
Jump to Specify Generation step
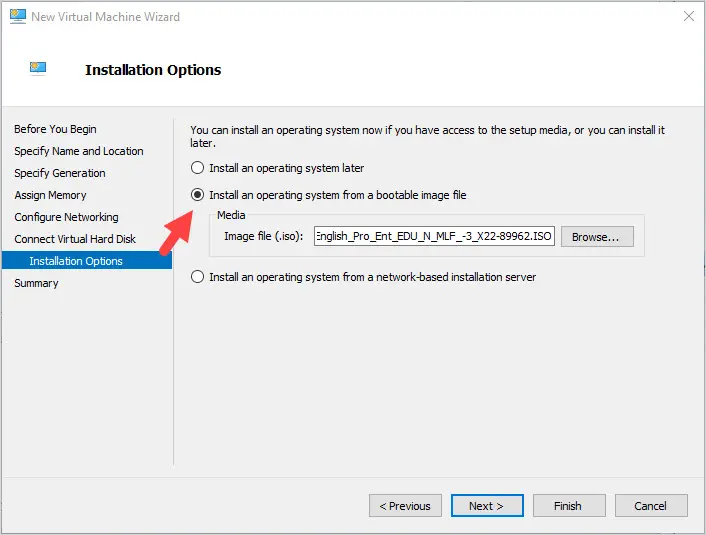pyautogui.click(x=60, y=173)
